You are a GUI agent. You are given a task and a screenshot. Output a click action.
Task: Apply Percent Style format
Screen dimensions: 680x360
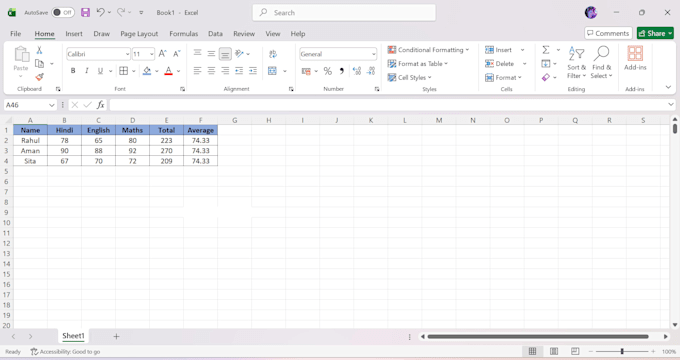pos(328,71)
